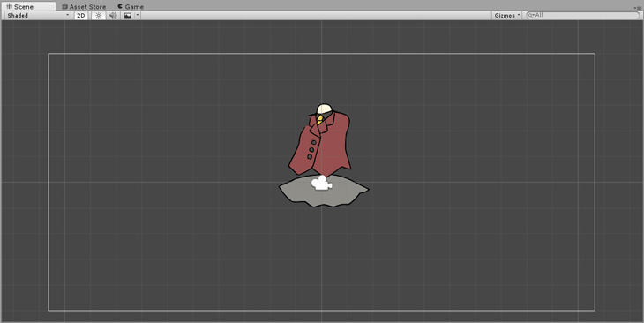644x323 pixels.
Task: Select the cream-colored head sprite above the jacket
Action: coord(324,109)
